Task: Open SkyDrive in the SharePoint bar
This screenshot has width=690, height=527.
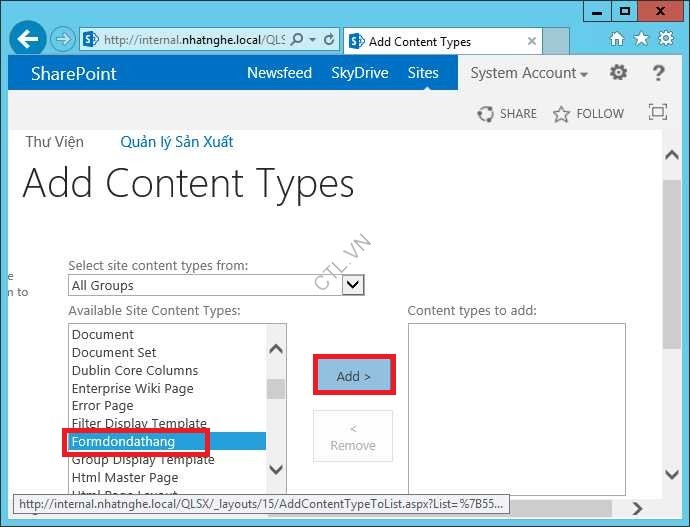Action: (360, 73)
